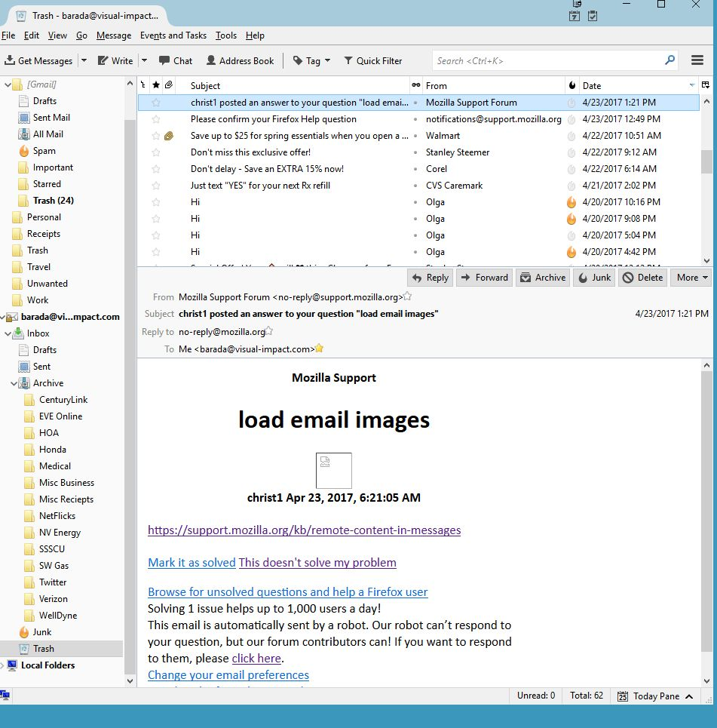
Task: Archive the open message
Action: pos(543,278)
